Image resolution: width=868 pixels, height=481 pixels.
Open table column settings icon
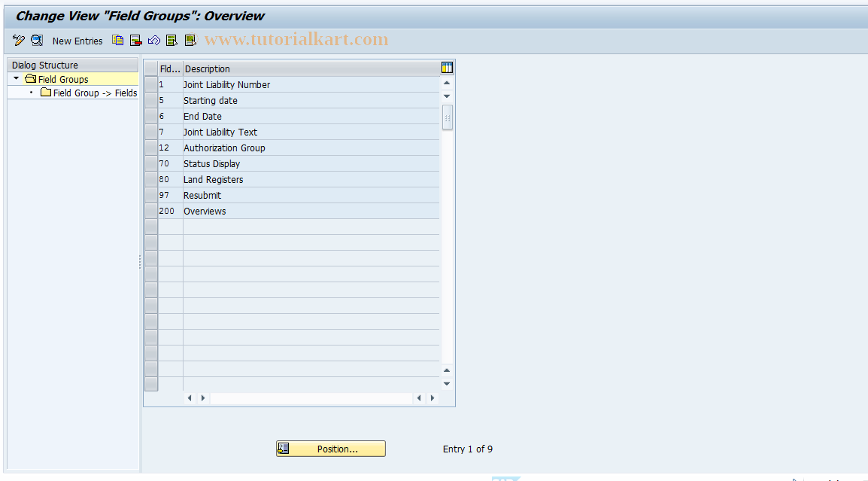448,68
